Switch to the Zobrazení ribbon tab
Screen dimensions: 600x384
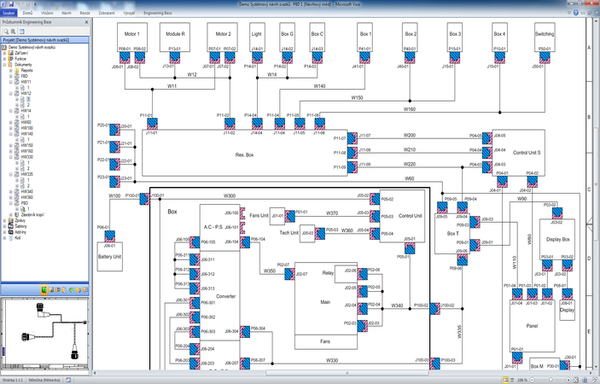click(x=106, y=13)
